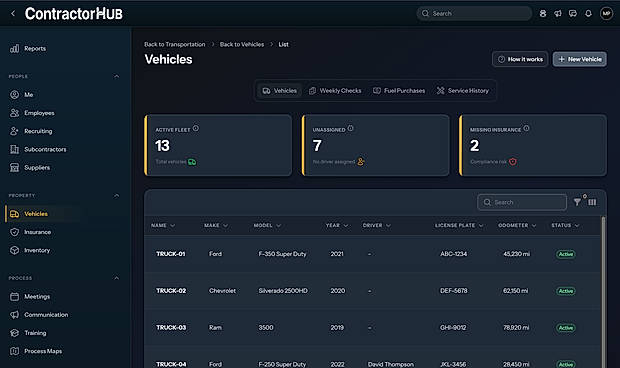
Task: Click the Silverado 2500HD model cell
Action: tap(283, 291)
